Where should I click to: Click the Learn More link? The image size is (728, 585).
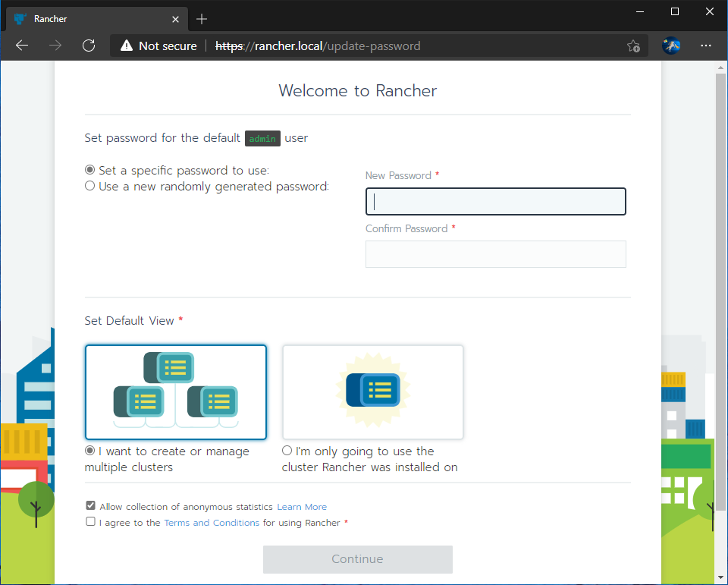[302, 506]
